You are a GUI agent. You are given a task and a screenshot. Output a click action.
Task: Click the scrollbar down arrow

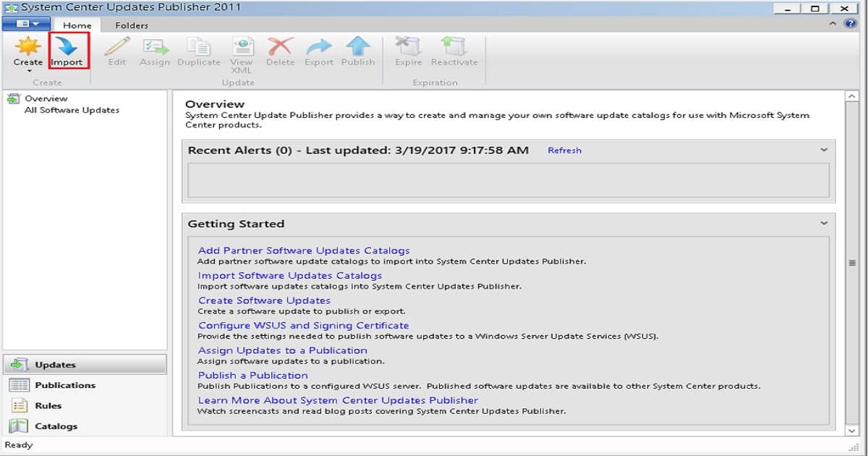[x=851, y=430]
